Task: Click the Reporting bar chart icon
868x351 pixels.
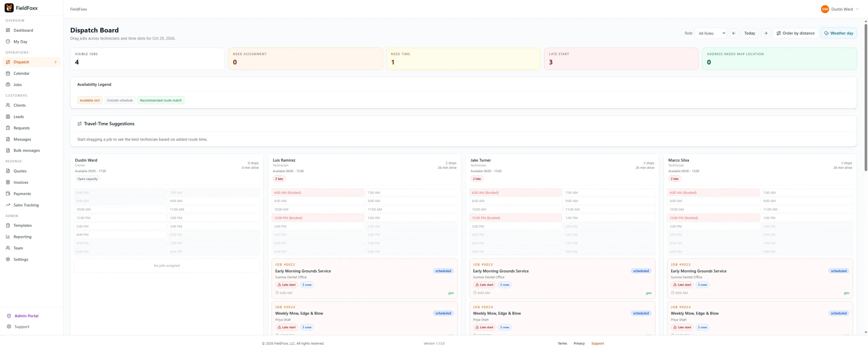Action: (8, 237)
